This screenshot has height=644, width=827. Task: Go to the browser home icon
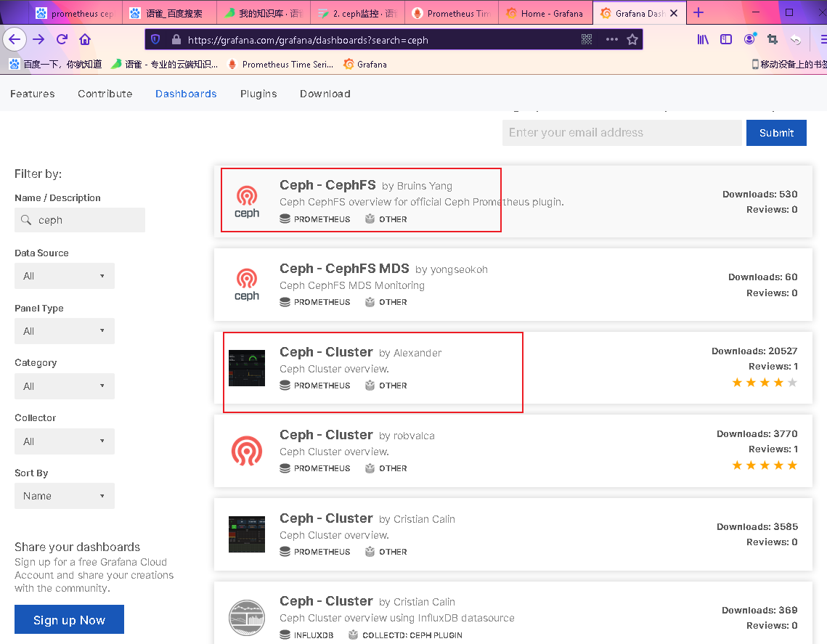coord(85,39)
